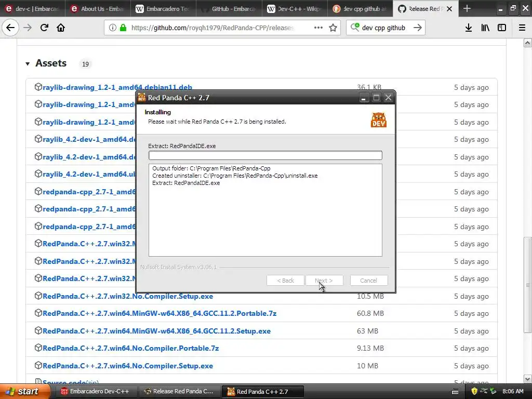Toggle the browser sidebar

coord(502,28)
